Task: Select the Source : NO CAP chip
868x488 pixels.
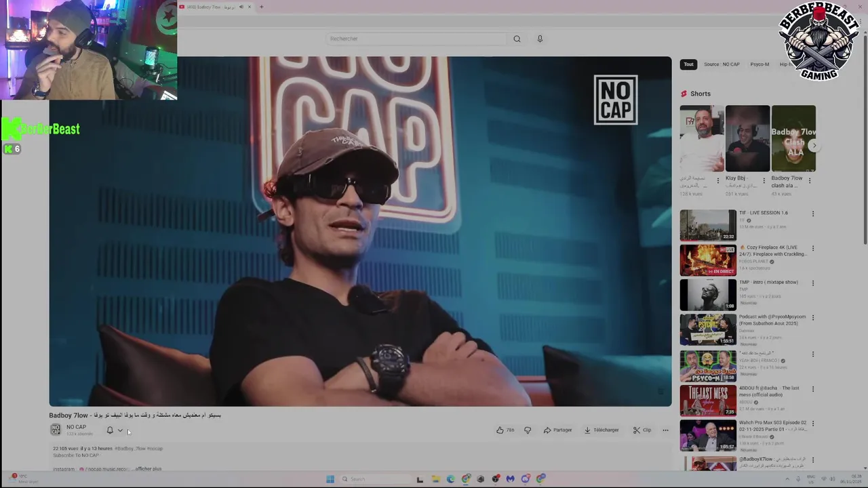Action: coord(722,64)
